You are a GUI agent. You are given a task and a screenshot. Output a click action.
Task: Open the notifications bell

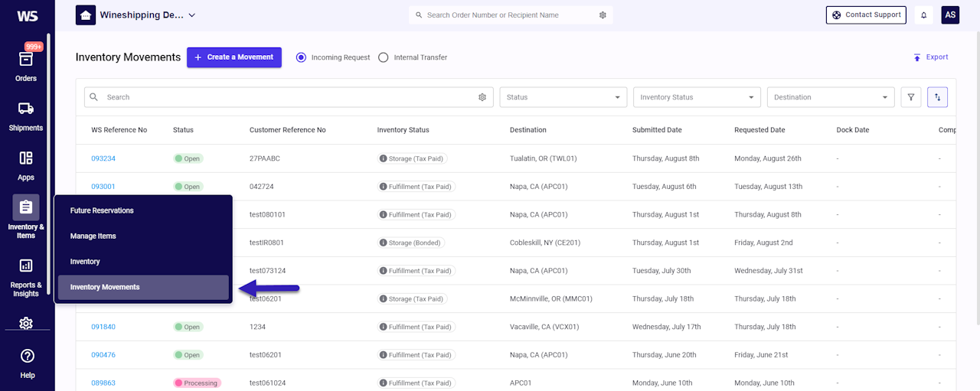(x=923, y=15)
